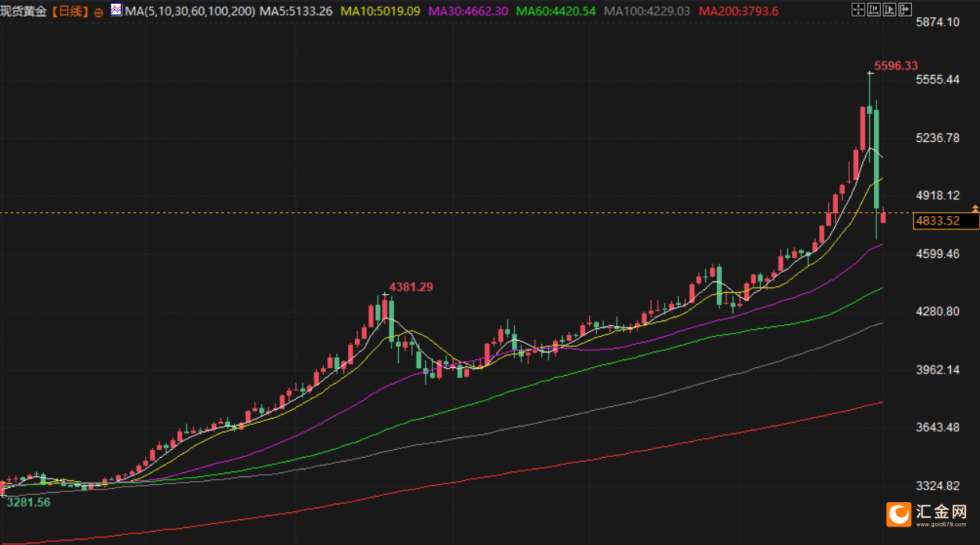Click the MA10:5019.09 value

point(382,12)
